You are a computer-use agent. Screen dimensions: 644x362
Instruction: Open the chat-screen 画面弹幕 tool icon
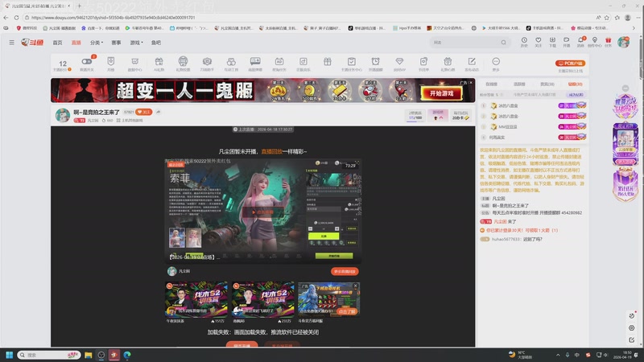(255, 62)
